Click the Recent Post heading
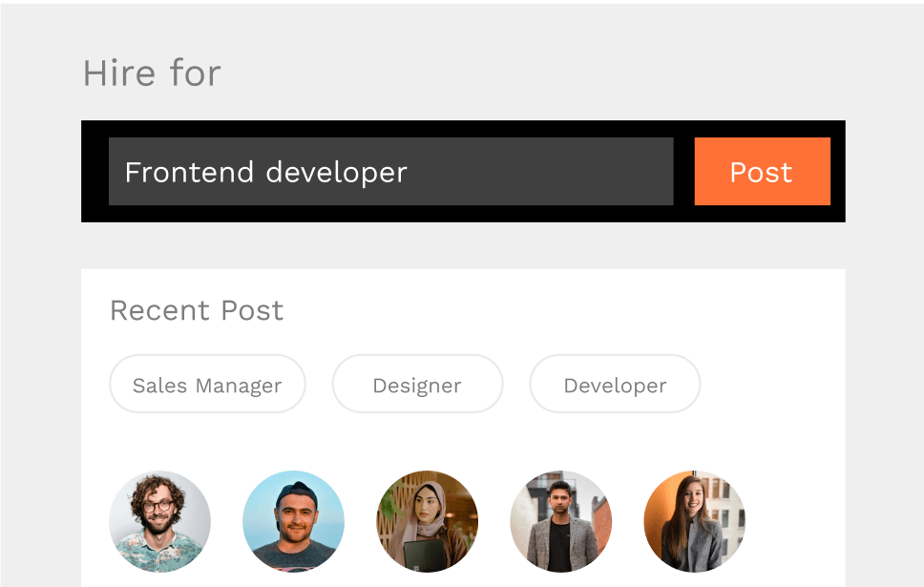Image resolution: width=924 pixels, height=587 pixels. click(x=197, y=310)
